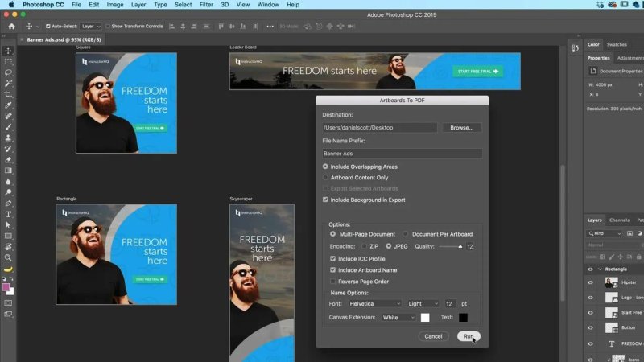The height and width of the screenshot is (362, 644).
Task: Select the Blur tool
Action: point(8,182)
